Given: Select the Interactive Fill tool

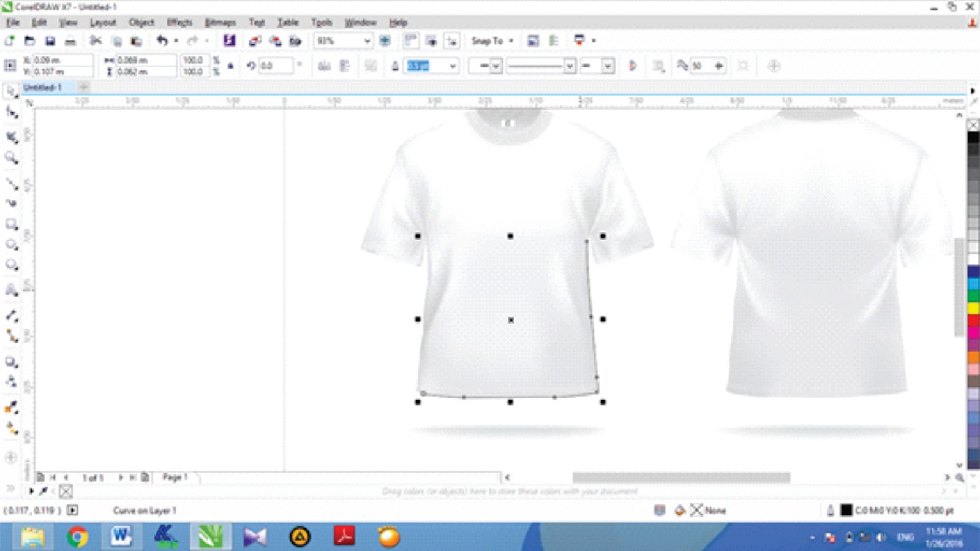Looking at the screenshot, I should coord(11,428).
